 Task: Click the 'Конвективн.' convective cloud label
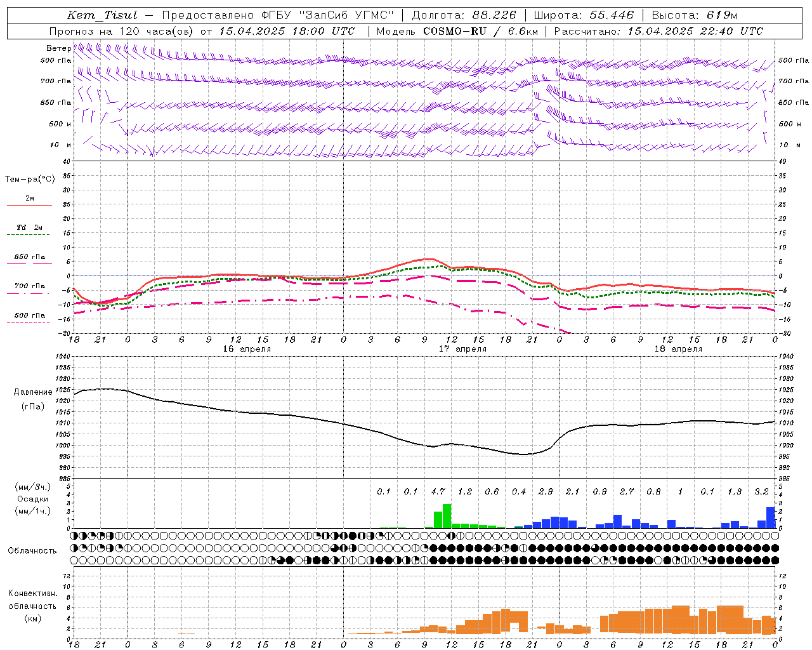click(32, 594)
